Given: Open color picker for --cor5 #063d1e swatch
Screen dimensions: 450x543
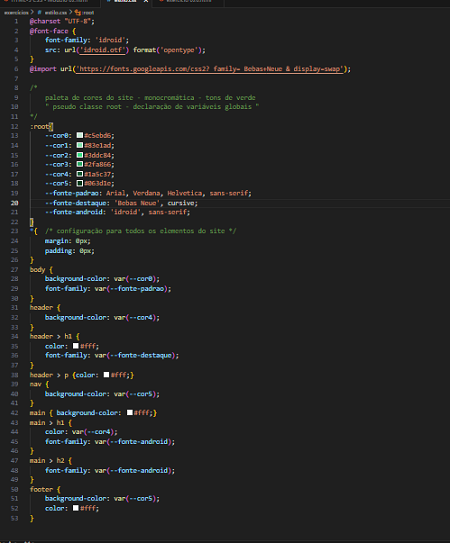Looking at the screenshot, I should [80, 183].
